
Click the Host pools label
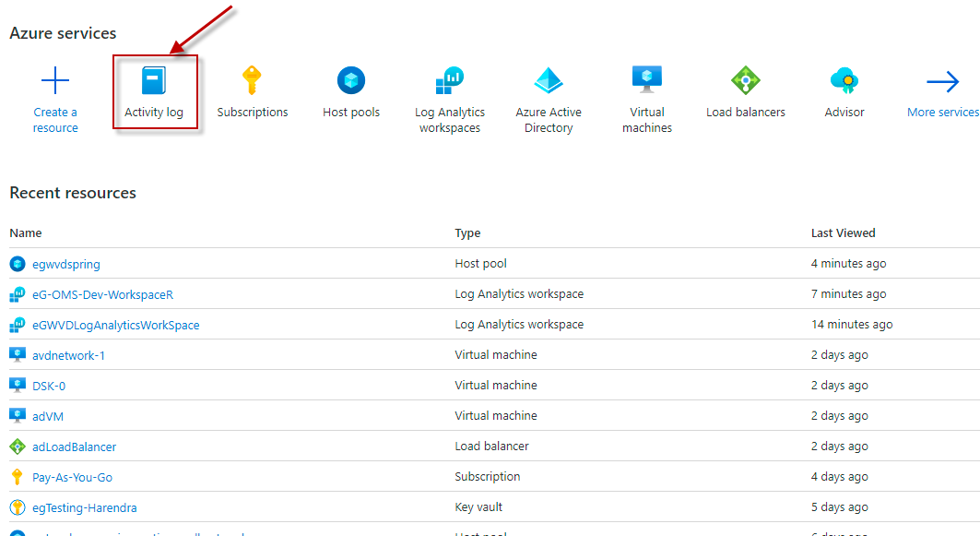[351, 112]
